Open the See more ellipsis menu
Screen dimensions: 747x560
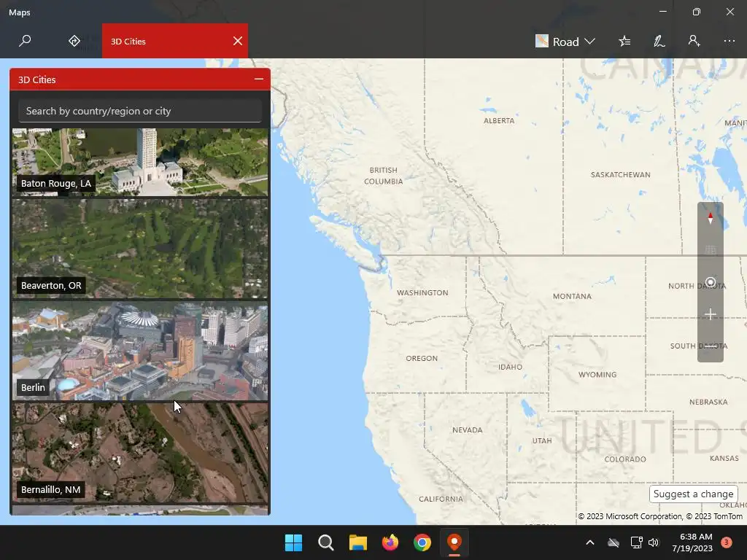click(729, 41)
